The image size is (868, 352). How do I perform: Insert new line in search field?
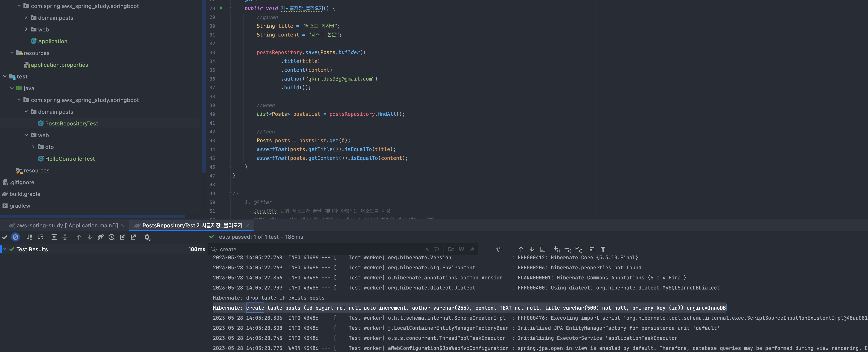(437, 249)
